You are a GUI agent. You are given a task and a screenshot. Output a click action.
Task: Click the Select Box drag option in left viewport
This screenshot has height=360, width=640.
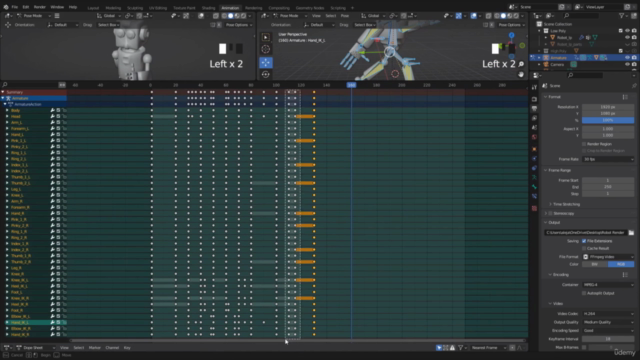[x=108, y=25]
